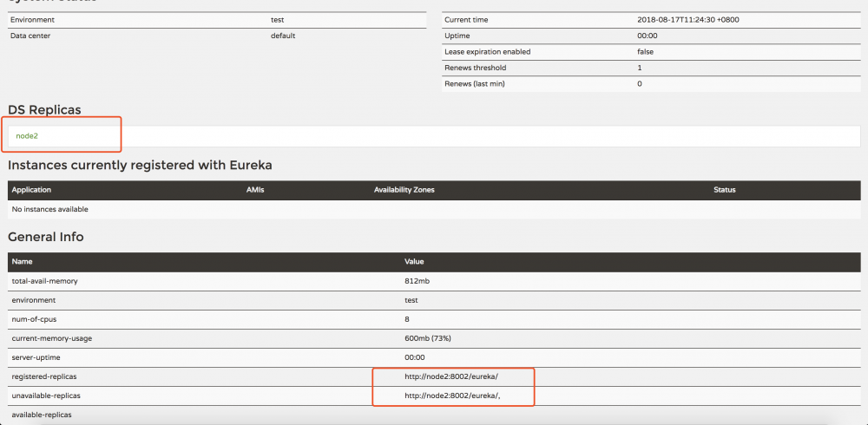Select the Data center row label
Viewport: 868px width, 425px height.
tap(30, 36)
